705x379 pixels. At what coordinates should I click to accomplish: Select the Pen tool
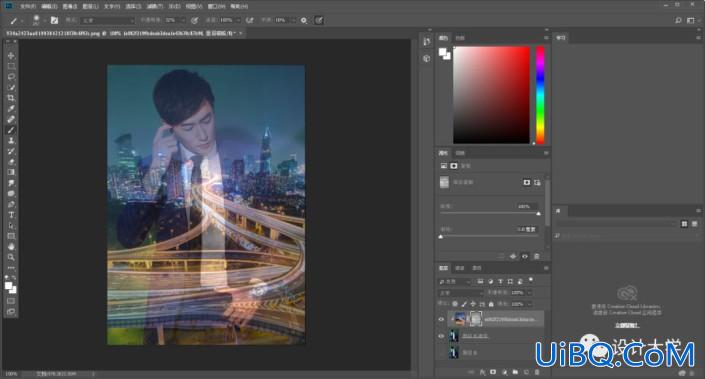(11, 204)
